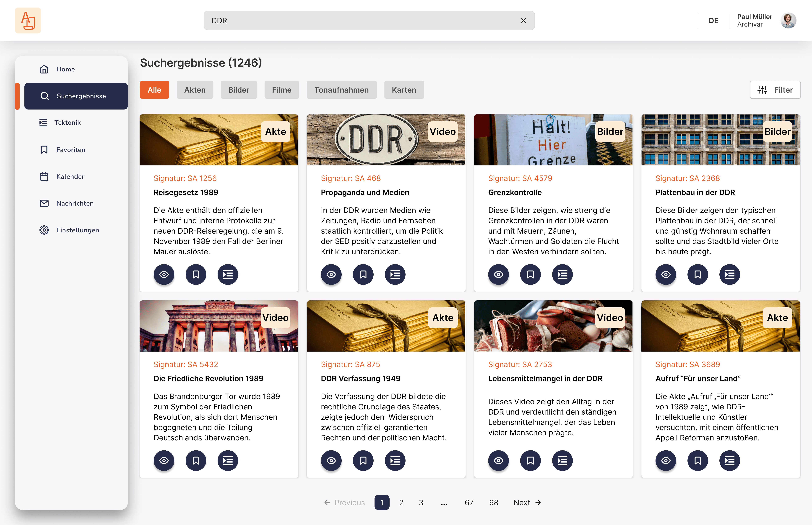Bookmark the Aufruf Für unser Land record
Image resolution: width=812 pixels, height=525 pixels.
[x=697, y=461]
